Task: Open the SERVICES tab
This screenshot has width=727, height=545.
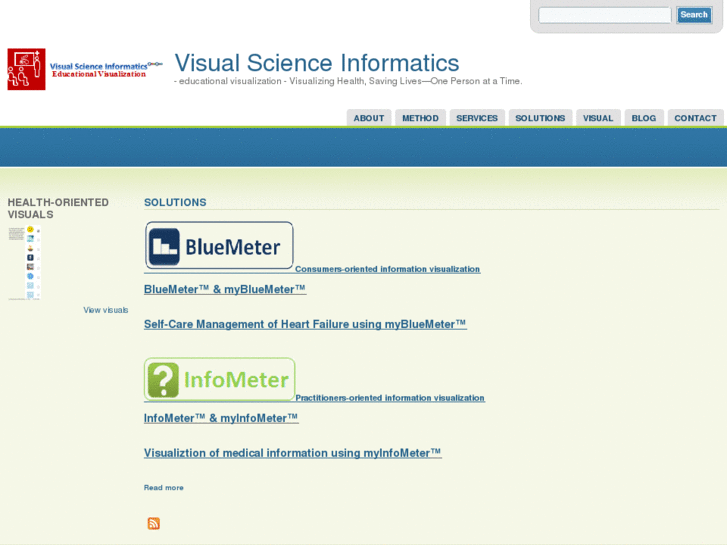Action: 477,118
